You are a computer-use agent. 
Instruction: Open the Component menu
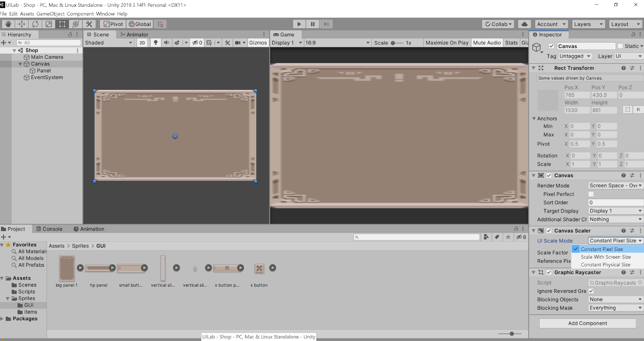tap(80, 14)
